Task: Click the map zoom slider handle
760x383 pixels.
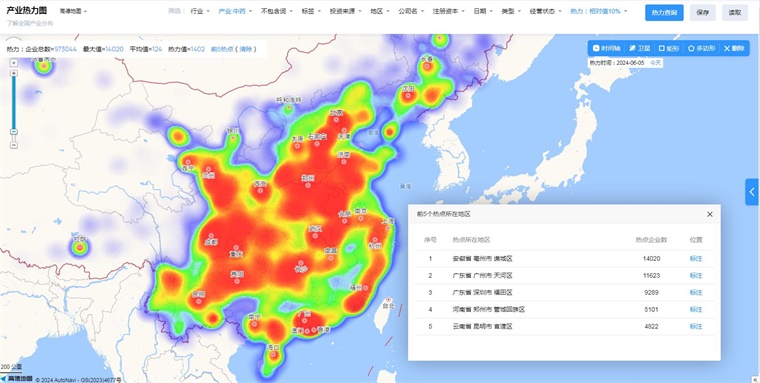Action: [14, 131]
